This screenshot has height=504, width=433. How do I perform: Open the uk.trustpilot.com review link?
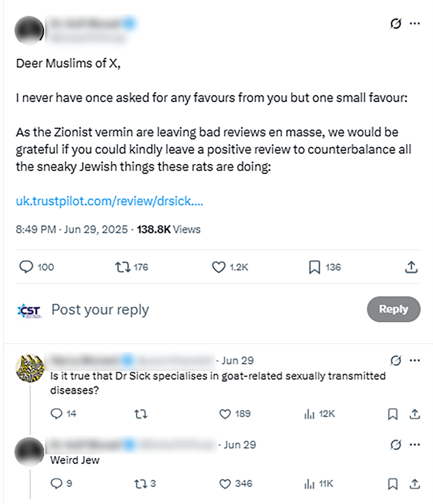[x=109, y=201]
